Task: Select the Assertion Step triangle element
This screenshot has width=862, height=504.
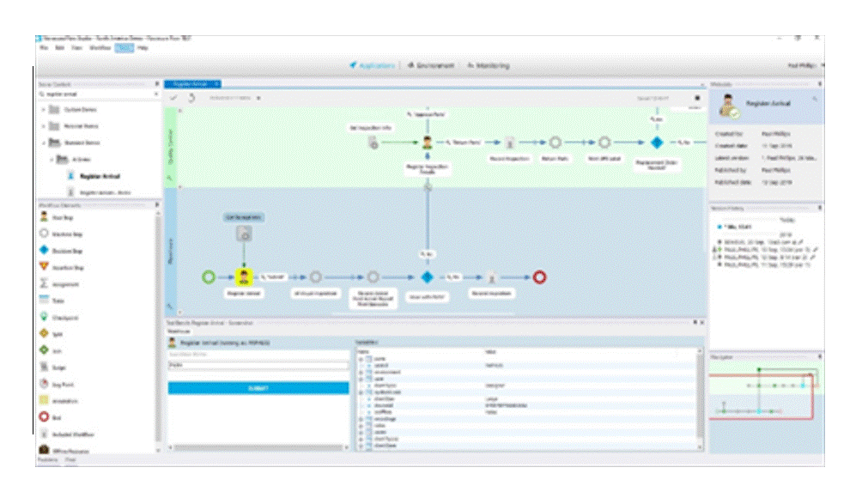Action: pyautogui.click(x=61, y=268)
